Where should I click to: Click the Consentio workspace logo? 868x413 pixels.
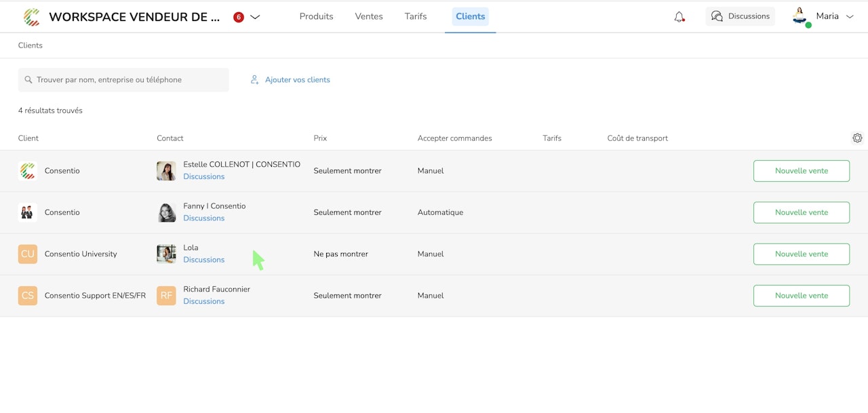tap(31, 17)
